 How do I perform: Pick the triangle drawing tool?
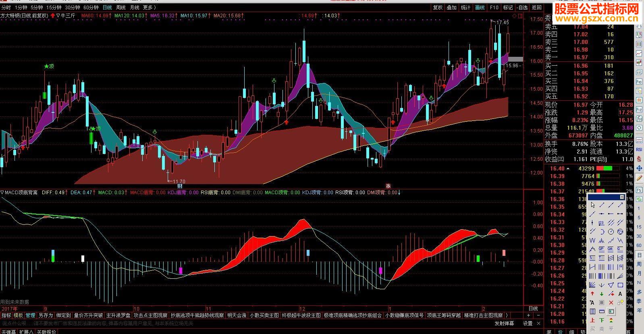pos(611,285)
